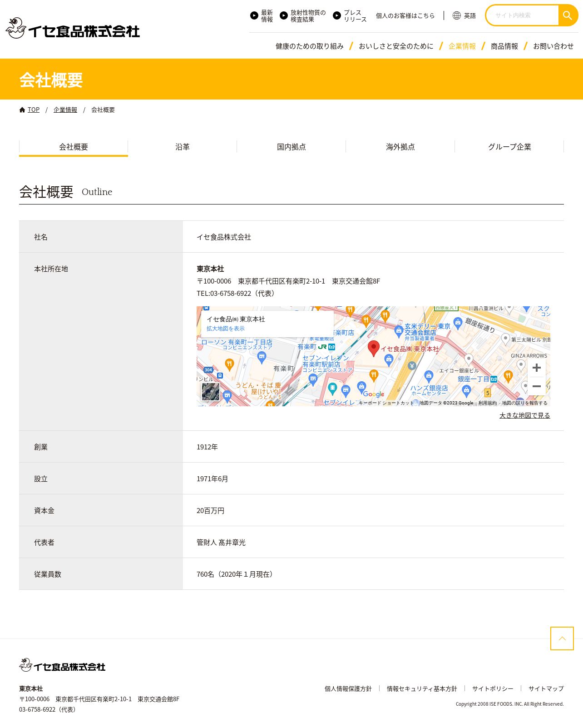The height and width of the screenshot is (728, 583).
Task: Click the 760名（2020年１月現在） value
Action: click(236, 574)
